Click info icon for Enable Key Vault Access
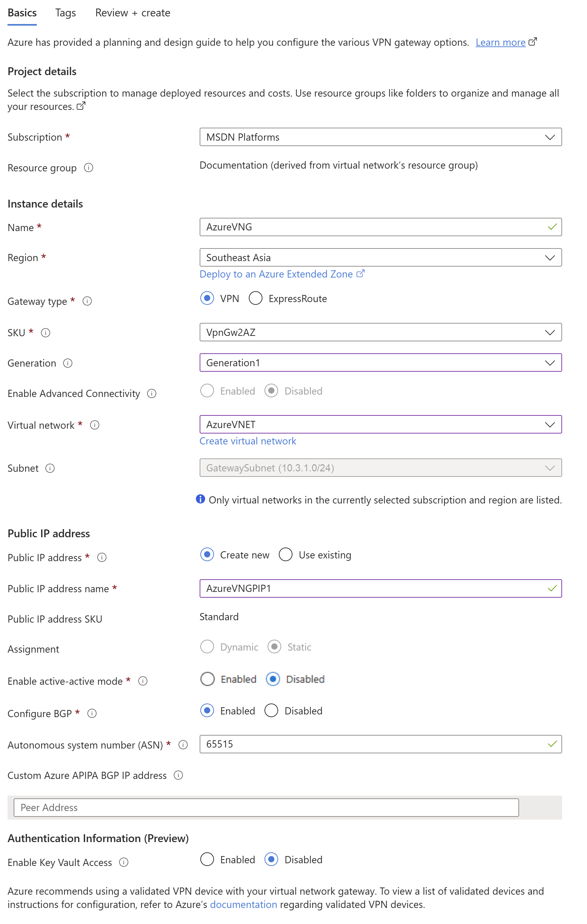The height and width of the screenshot is (924, 587). point(124,862)
